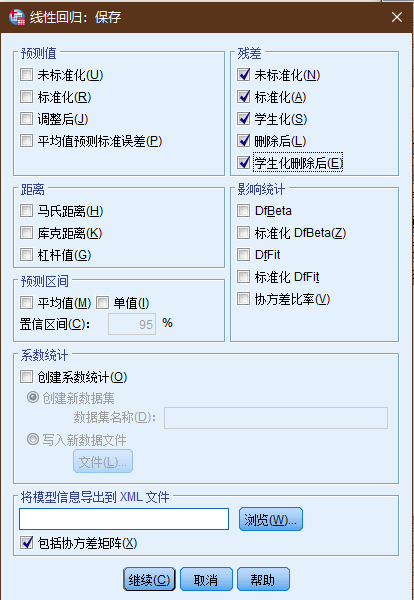Check the 标准化(R) predicted value option

[26, 97]
